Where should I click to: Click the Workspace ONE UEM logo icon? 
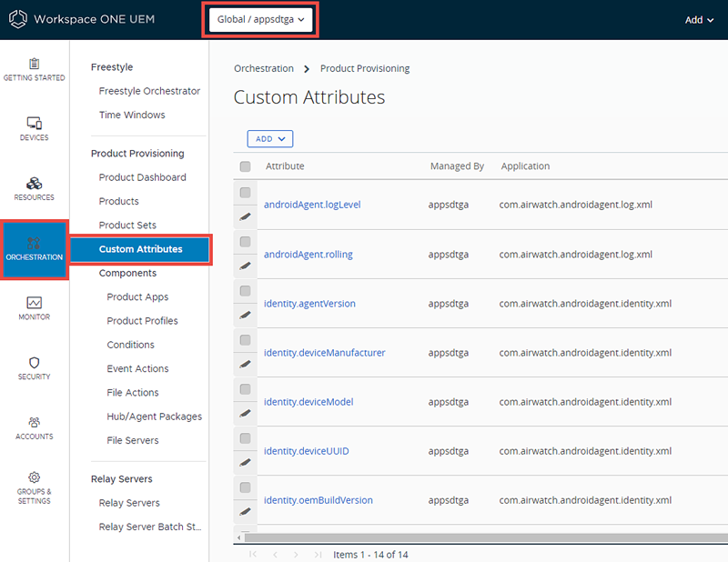coord(17,19)
